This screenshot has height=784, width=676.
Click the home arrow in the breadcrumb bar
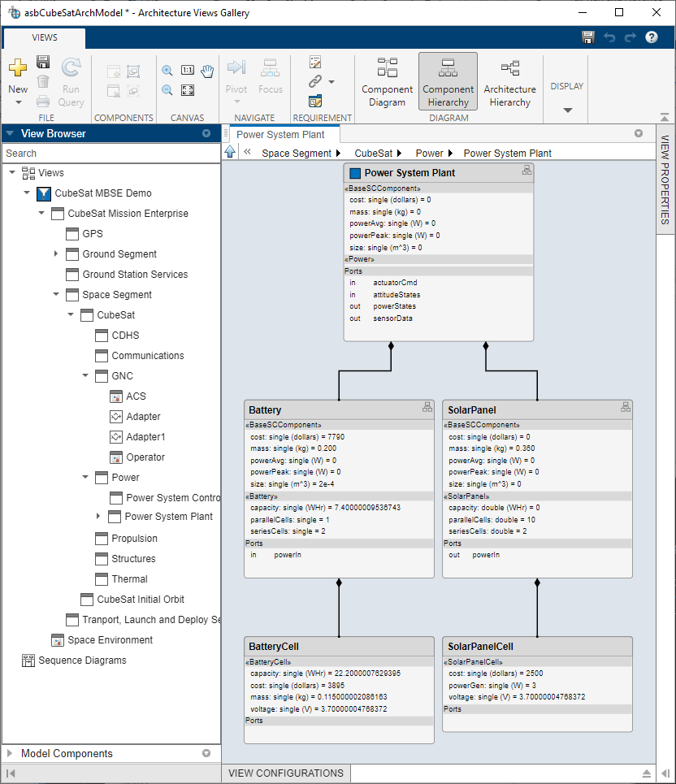point(230,153)
